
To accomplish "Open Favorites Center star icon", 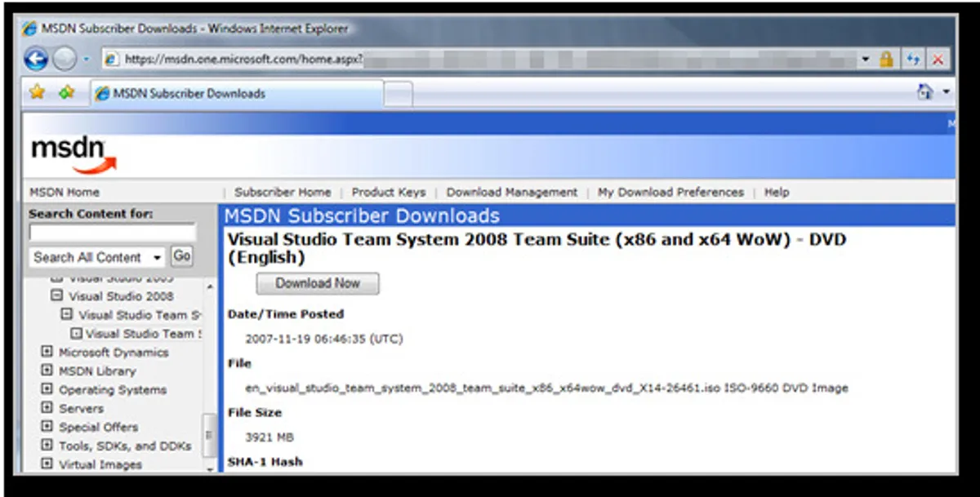I will 37,92.
